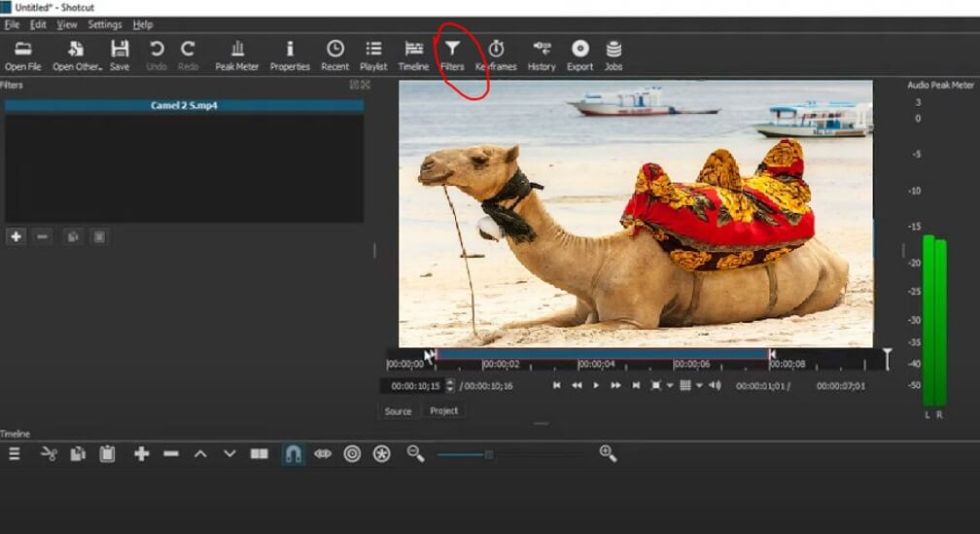Viewport: 980px width, 534px height.
Task: Show the Peak Meter panel
Action: 237,55
